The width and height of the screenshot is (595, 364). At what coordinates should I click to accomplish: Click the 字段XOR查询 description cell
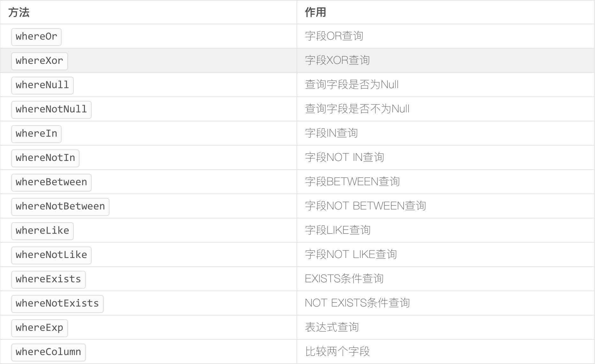[x=446, y=60]
